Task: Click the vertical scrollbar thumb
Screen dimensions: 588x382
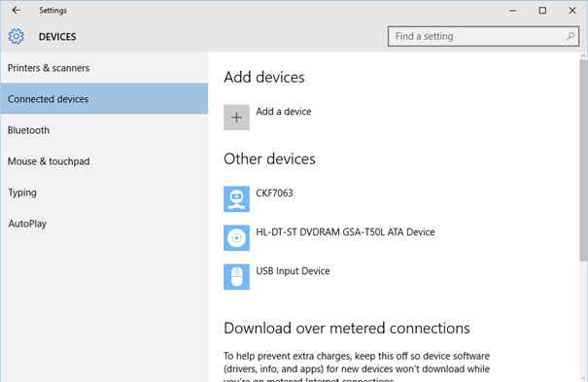Action: tap(583, 160)
